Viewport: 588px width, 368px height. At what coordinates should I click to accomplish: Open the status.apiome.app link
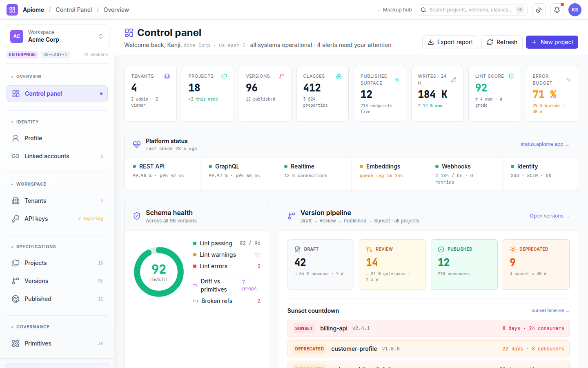545,144
